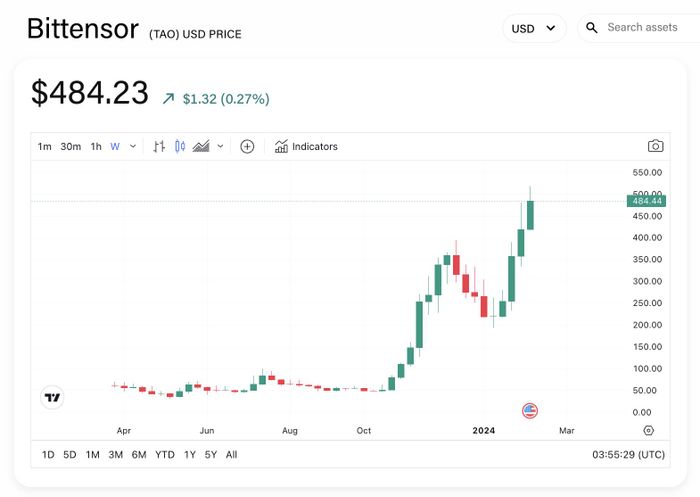
Task: Click the 550.00 price axis label
Action: coord(647,172)
